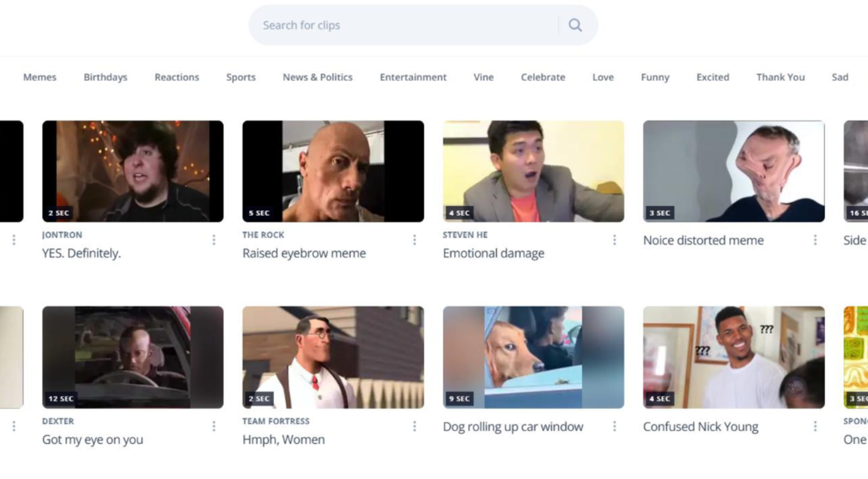The width and height of the screenshot is (868, 479).
Task: Open the Raised eyebrow meme title
Action: [304, 253]
